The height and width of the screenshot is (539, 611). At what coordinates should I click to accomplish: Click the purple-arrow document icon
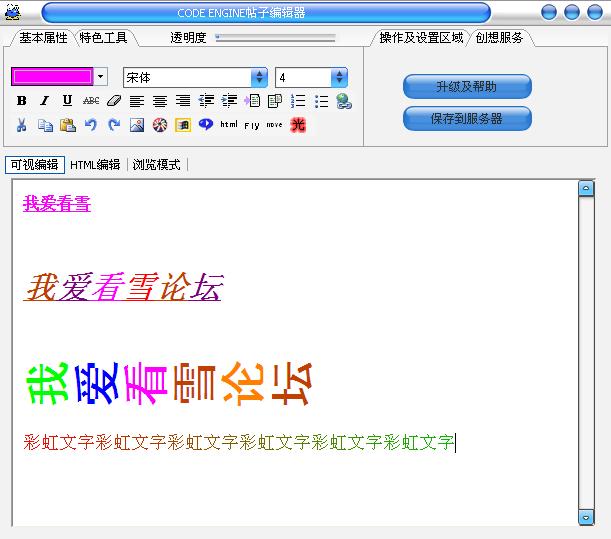[x=252, y=101]
